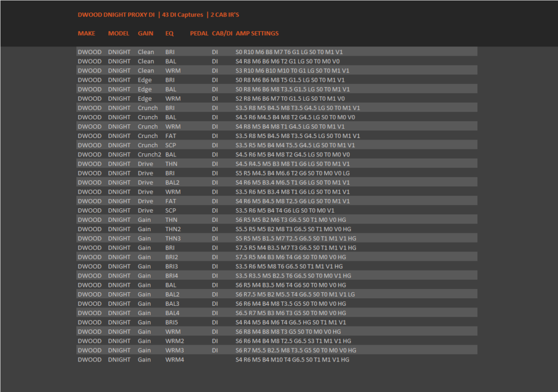Select the Clean BRI capture row

tap(277, 52)
